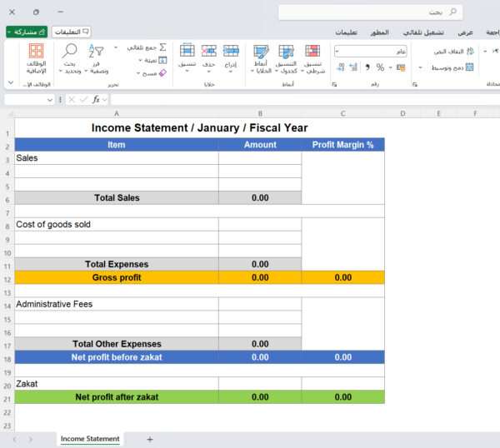Click the Format as Table icon

click(x=286, y=52)
